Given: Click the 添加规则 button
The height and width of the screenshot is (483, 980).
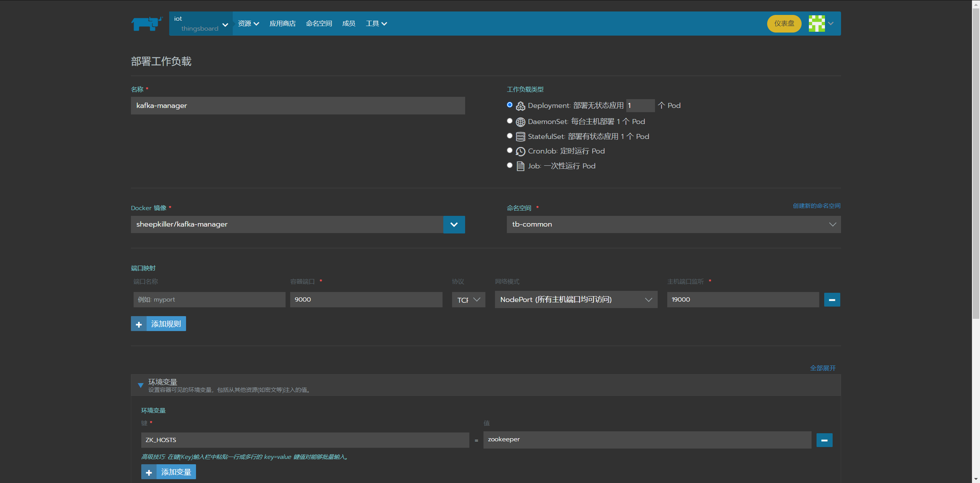Looking at the screenshot, I should [x=158, y=324].
